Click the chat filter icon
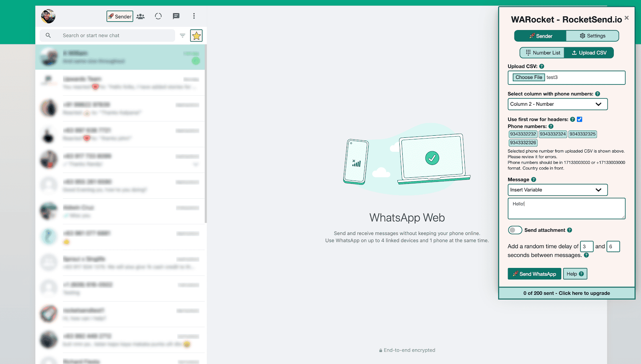This screenshot has width=641, height=364. tap(182, 36)
